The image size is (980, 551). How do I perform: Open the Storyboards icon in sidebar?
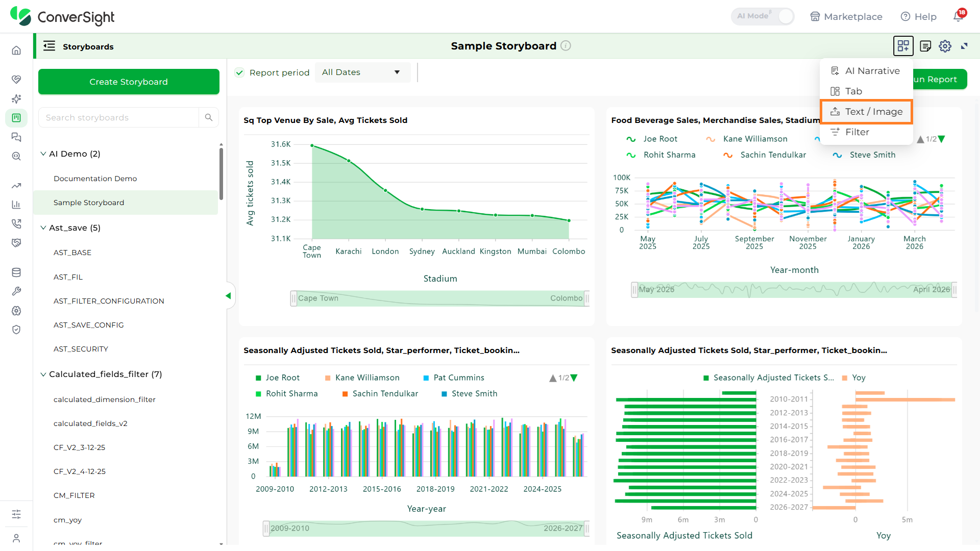coord(16,118)
